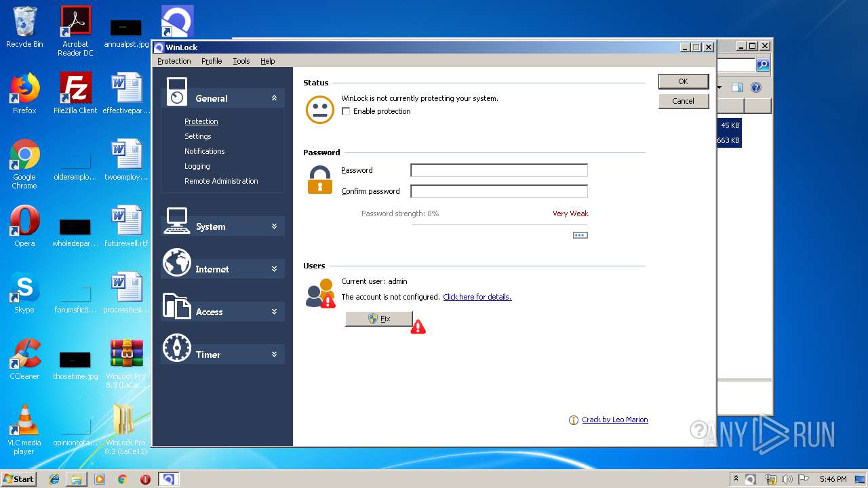
Task: Open WinLock Pro 8.3 WinRAR archive icon
Action: point(126,363)
